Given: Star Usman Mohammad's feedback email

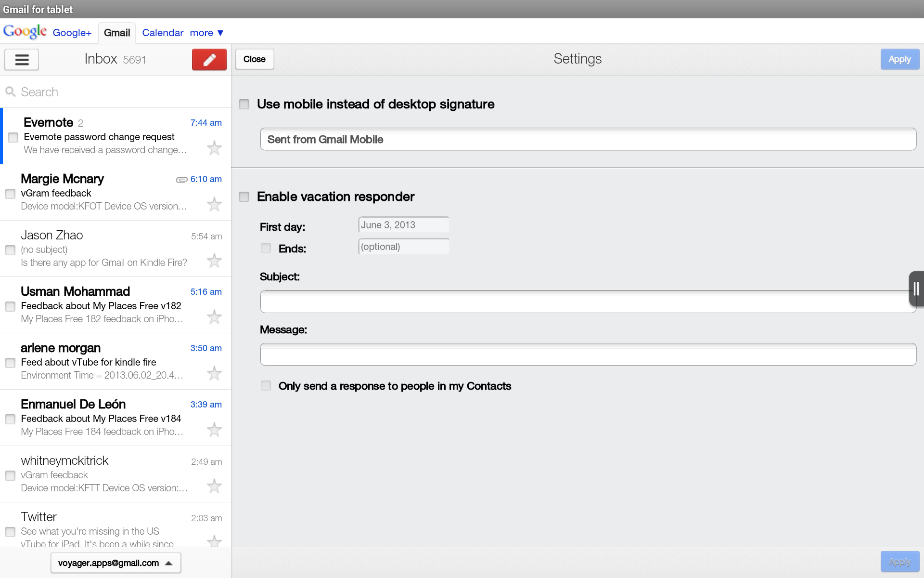Looking at the screenshot, I should click(214, 317).
